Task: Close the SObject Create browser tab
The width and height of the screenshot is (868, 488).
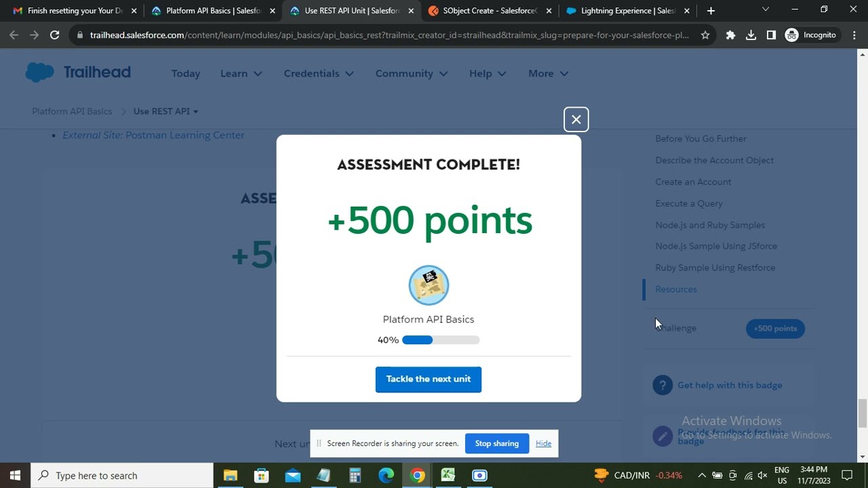Action: [x=549, y=11]
